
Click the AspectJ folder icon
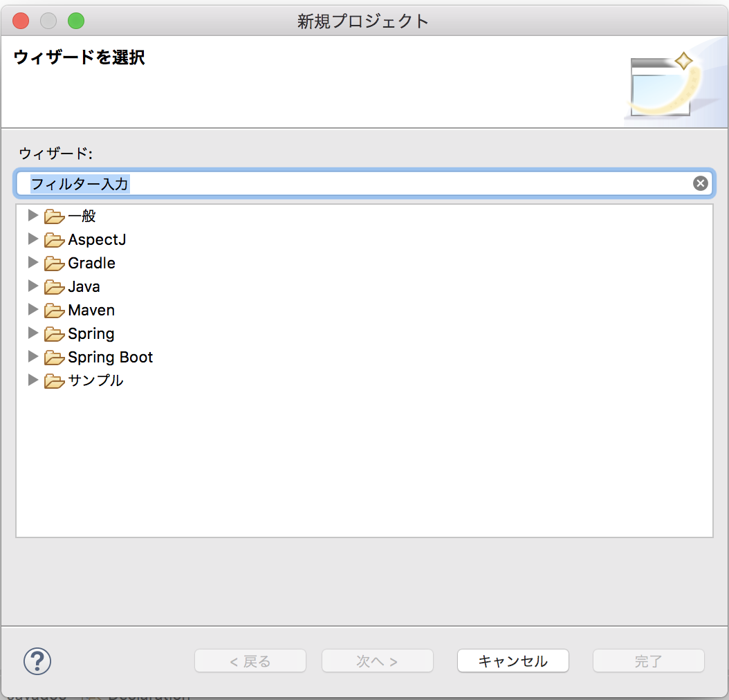coord(55,240)
